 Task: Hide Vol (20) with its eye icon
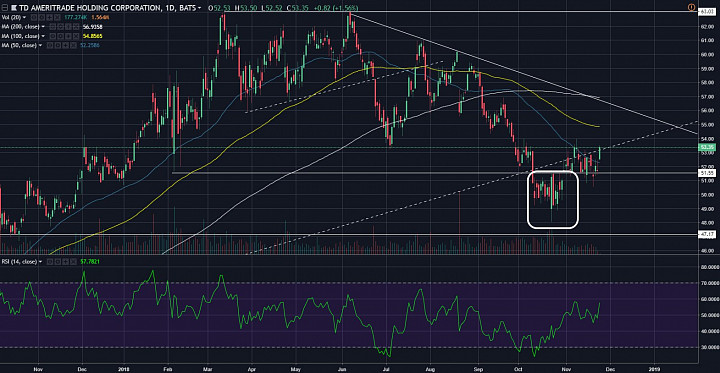[34, 17]
